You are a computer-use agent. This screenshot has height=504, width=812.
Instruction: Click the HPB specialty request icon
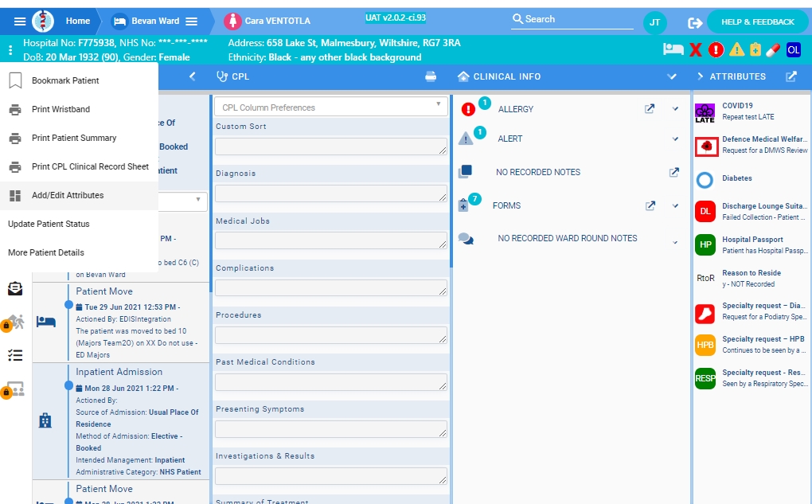(705, 345)
